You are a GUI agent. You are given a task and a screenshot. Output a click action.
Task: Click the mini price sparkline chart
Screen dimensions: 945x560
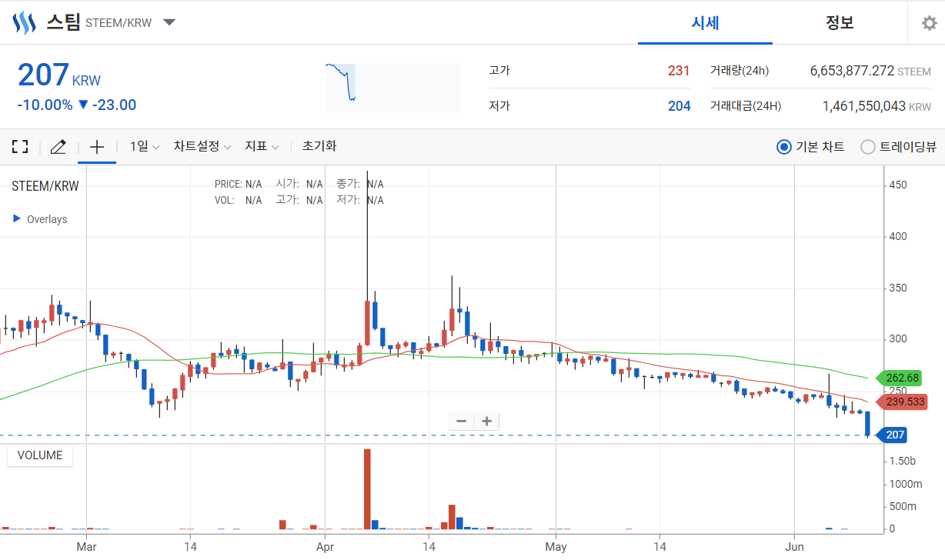point(392,87)
